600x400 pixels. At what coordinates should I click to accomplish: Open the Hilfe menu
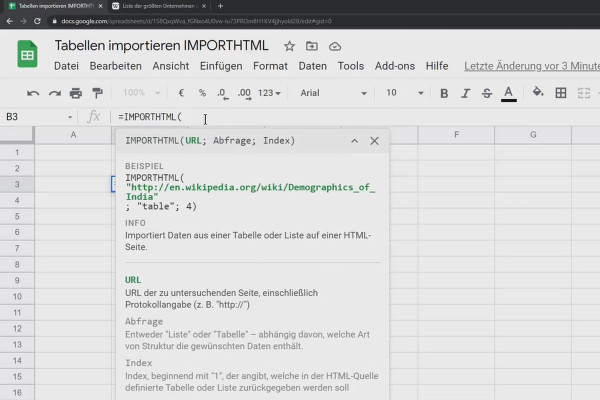[x=437, y=66]
